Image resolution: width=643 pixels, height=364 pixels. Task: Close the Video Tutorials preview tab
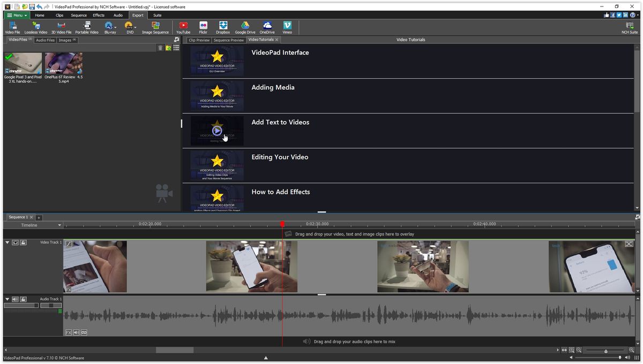(x=276, y=39)
